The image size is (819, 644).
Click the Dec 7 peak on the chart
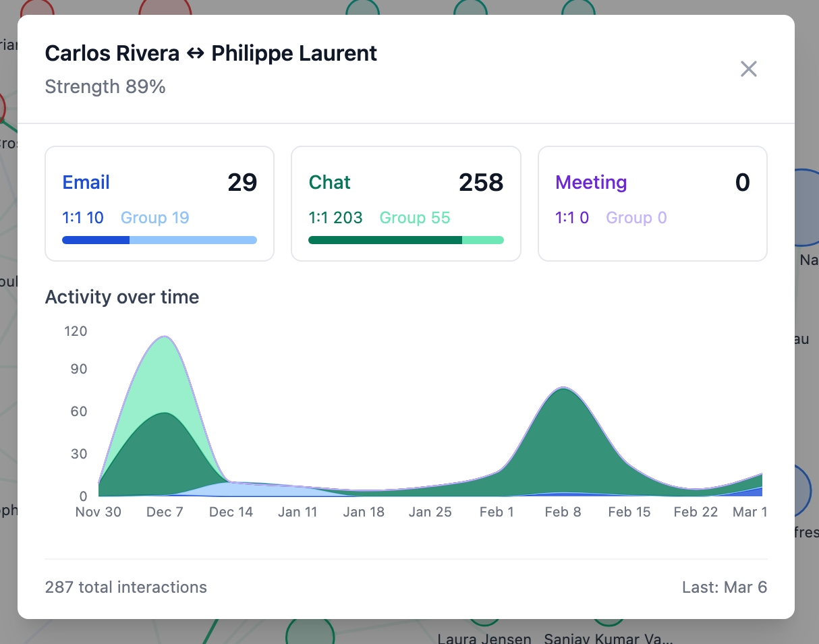click(x=164, y=338)
